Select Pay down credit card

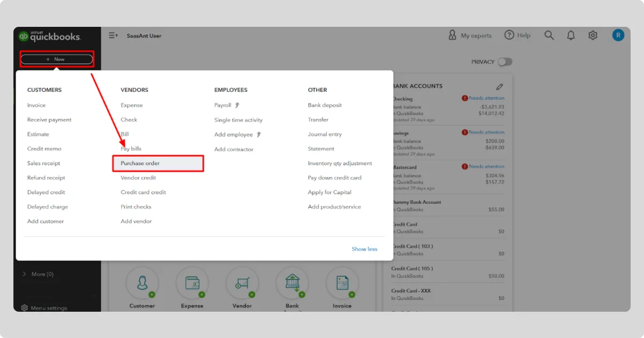coord(335,178)
